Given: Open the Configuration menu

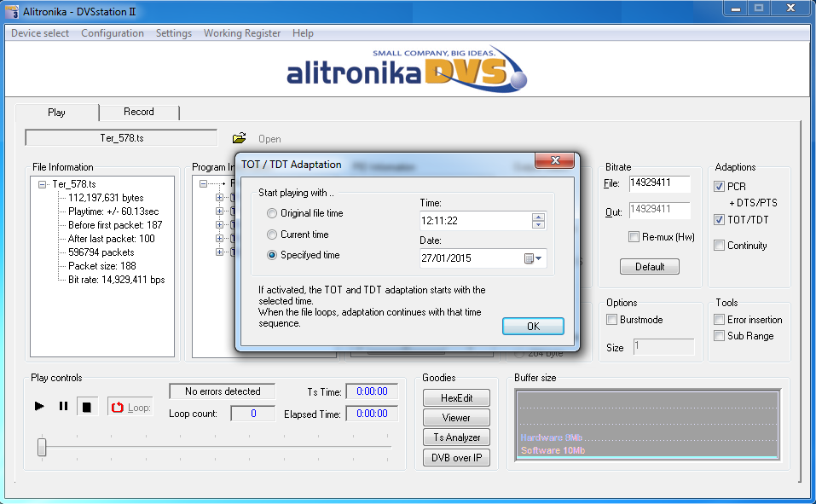Looking at the screenshot, I should click(x=113, y=33).
